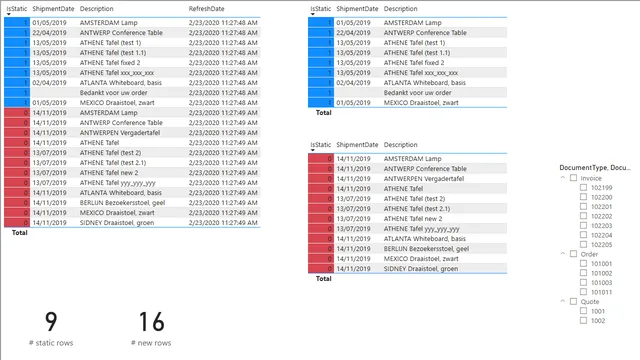Select the 102201 checkbox
The image size is (640, 360).
[x=583, y=207]
